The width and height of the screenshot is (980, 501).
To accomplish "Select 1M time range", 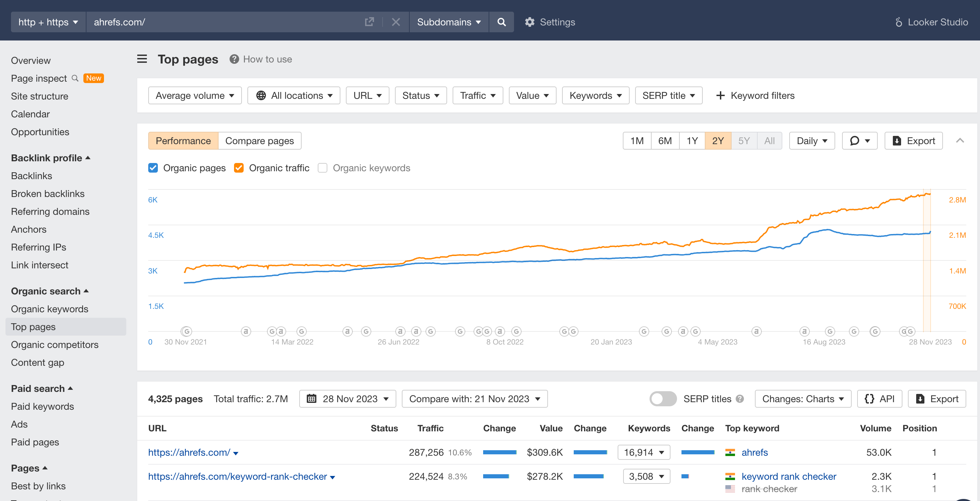I will (637, 141).
